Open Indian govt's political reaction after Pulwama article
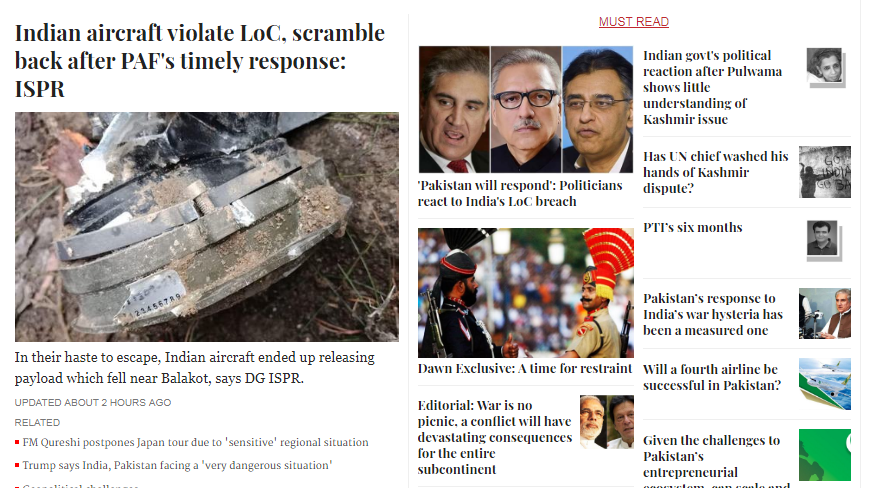The image size is (869, 488). [x=712, y=88]
